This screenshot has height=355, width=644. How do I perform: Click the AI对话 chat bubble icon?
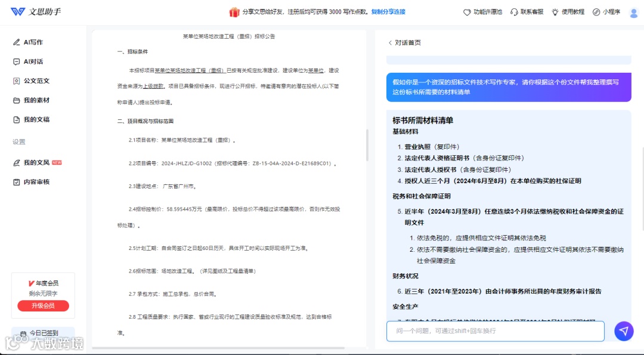click(17, 61)
